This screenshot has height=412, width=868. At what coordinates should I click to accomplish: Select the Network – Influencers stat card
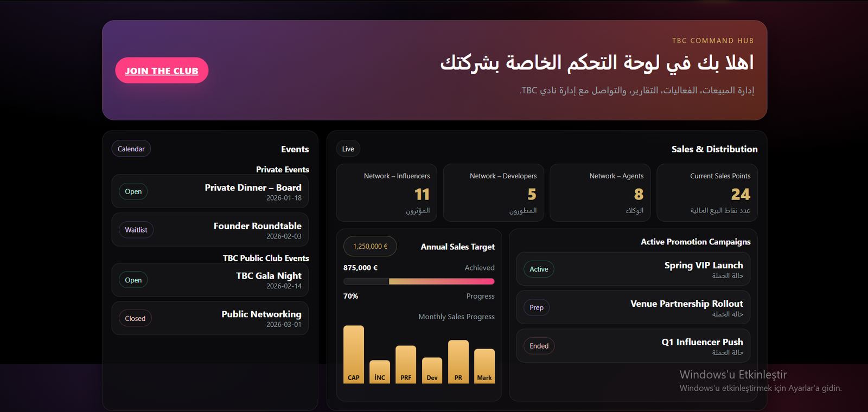coord(386,193)
